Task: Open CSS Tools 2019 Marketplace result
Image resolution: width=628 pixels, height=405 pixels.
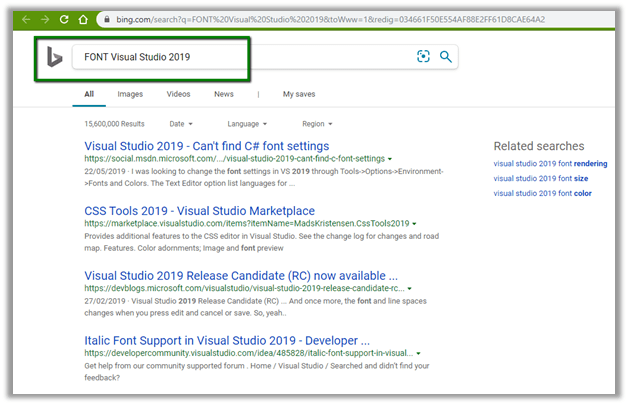Action: pos(199,211)
